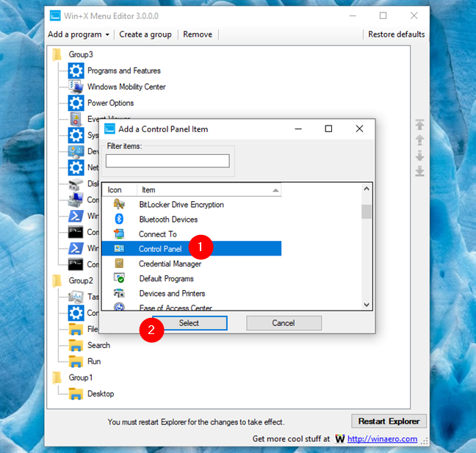The width and height of the screenshot is (476, 453).
Task: Sort list by the Item column header
Action: [x=209, y=190]
